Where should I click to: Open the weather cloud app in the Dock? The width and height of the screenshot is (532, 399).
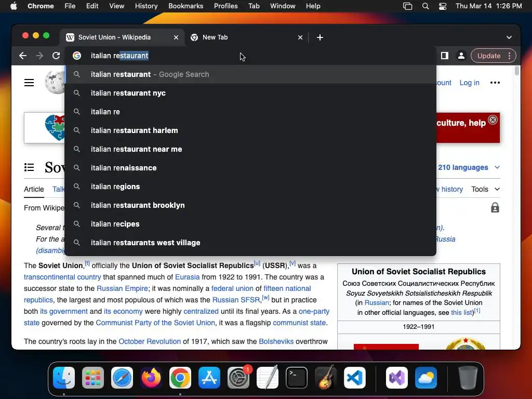tap(426, 377)
